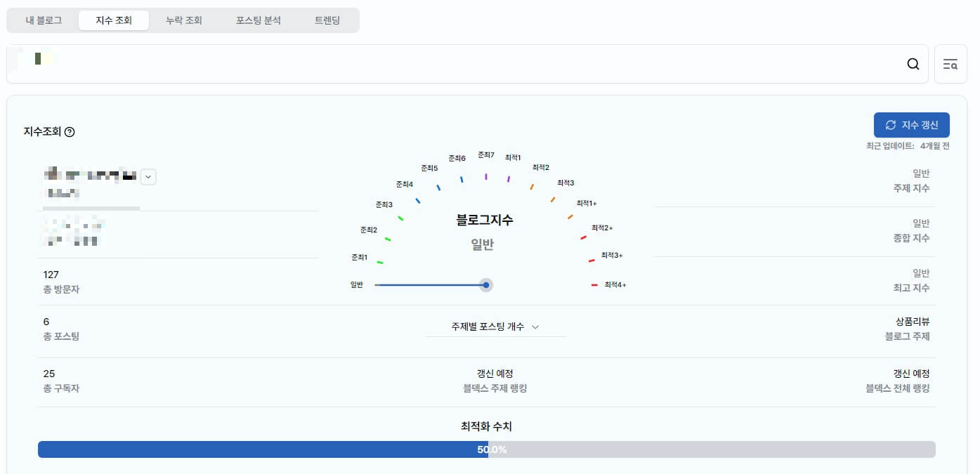Click the gauge slider handle above 일반
980x474 pixels.
[485, 285]
